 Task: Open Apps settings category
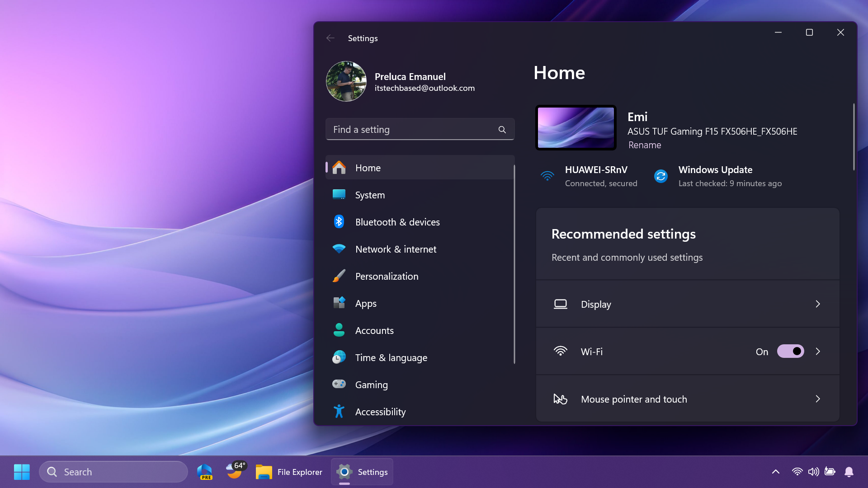pyautogui.click(x=420, y=303)
